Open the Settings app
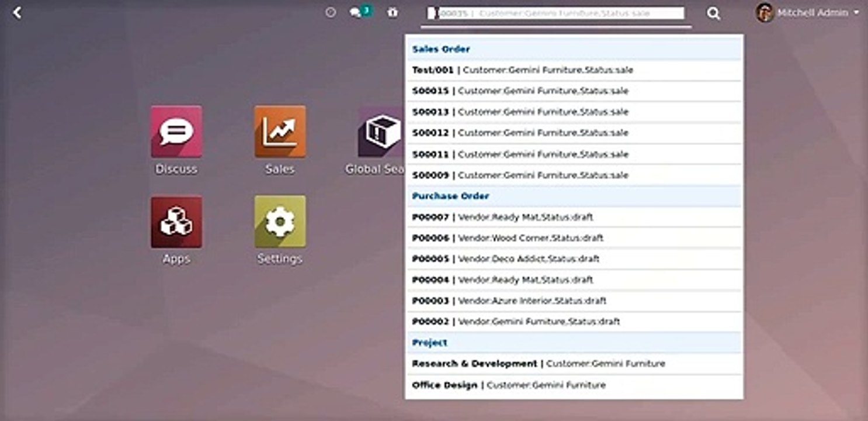Viewport: 868px width, 421px height. tap(280, 230)
